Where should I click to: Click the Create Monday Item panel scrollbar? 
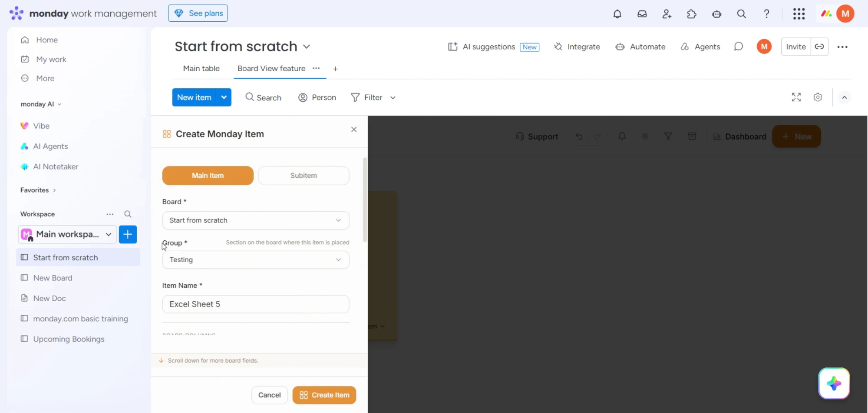[x=365, y=200]
